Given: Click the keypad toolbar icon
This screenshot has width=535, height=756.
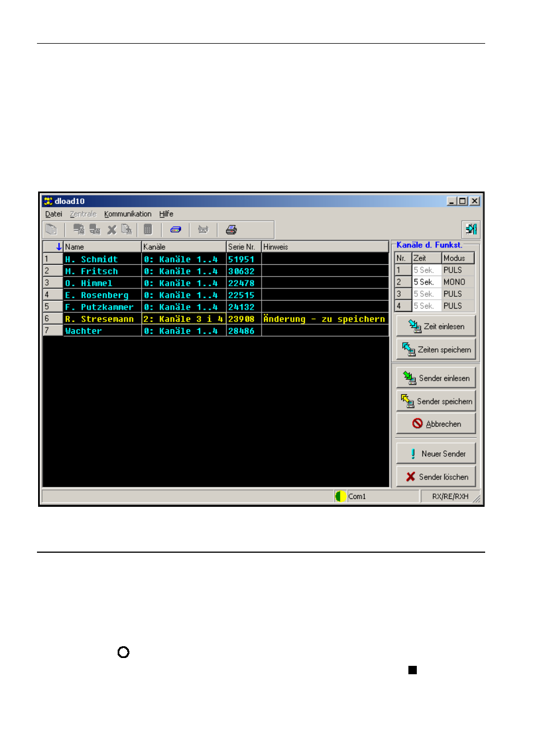Looking at the screenshot, I should 148,229.
